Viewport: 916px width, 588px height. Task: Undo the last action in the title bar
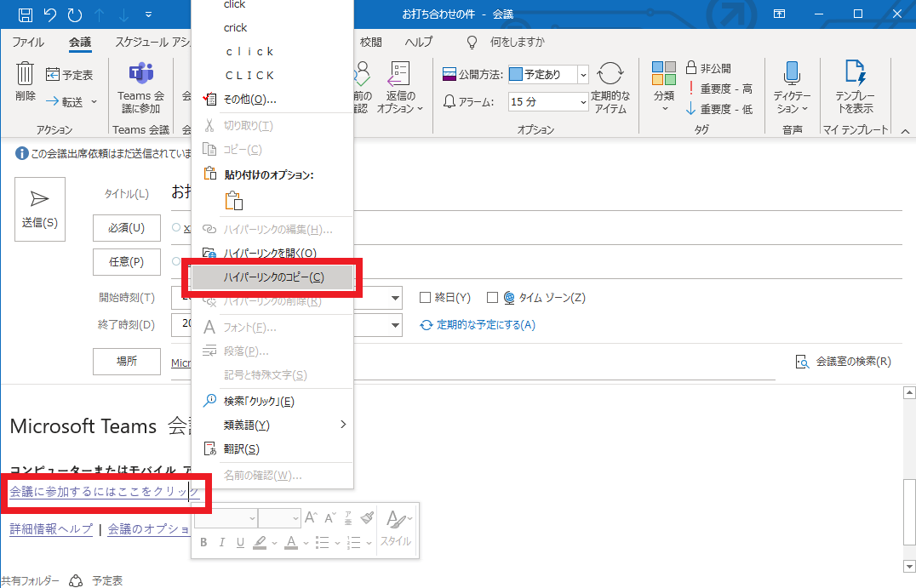[x=50, y=14]
